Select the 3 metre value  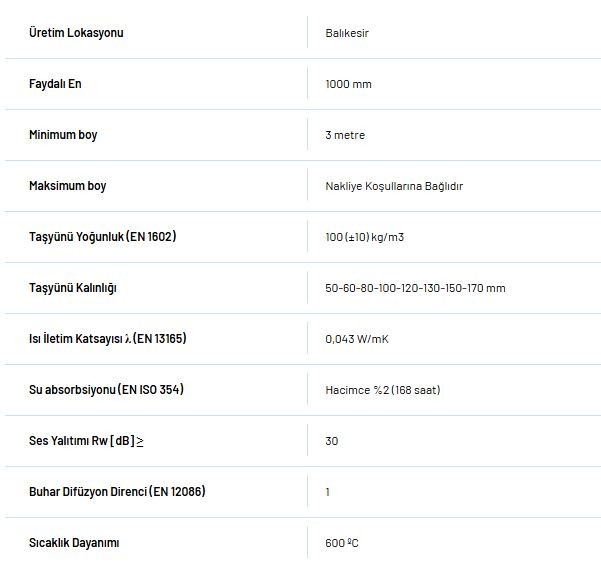345,135
